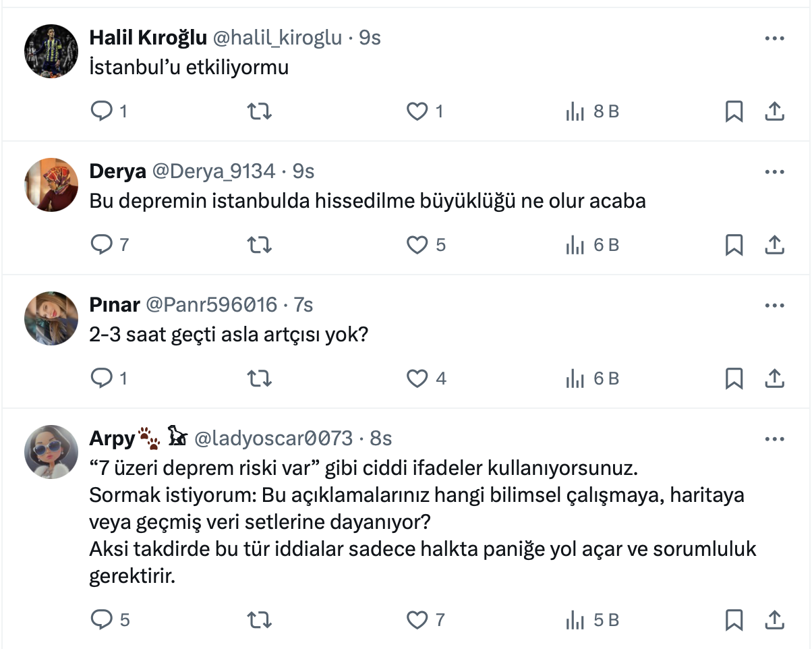The width and height of the screenshot is (812, 649).
Task: Share Halil Kıroğlu's tweet
Action: (x=774, y=111)
